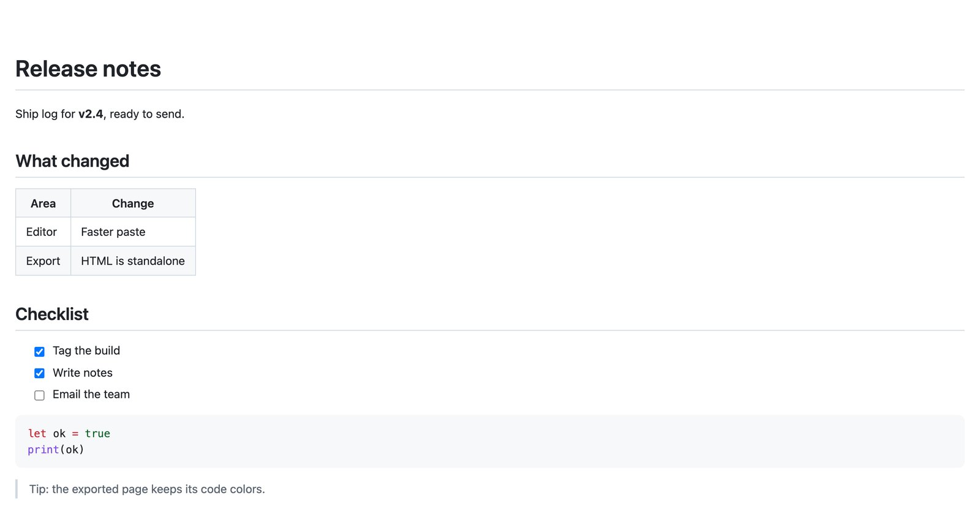Click the Faster paste cell
980x513 pixels.
pyautogui.click(x=133, y=232)
